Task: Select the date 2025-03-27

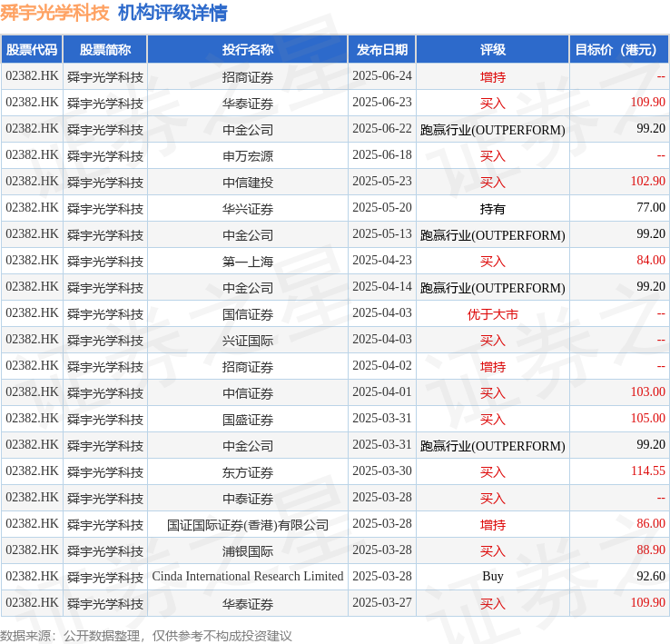Action: [x=382, y=603]
